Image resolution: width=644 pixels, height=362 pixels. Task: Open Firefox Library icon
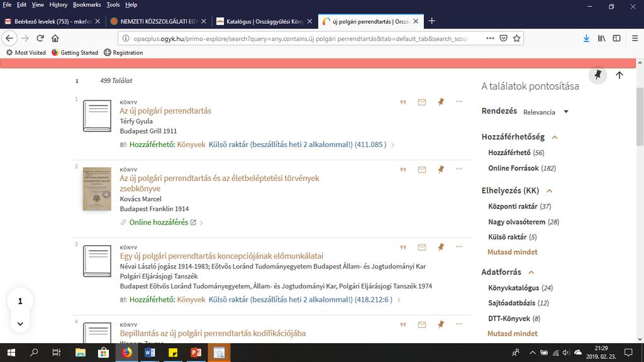[x=601, y=38]
